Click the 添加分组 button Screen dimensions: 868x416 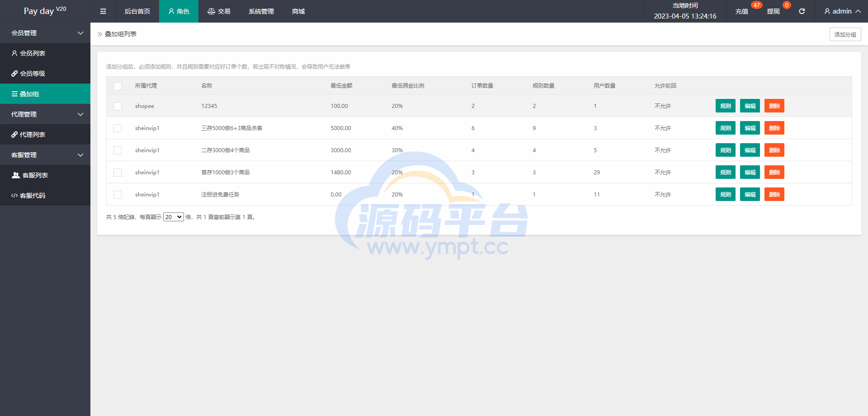[x=845, y=34]
